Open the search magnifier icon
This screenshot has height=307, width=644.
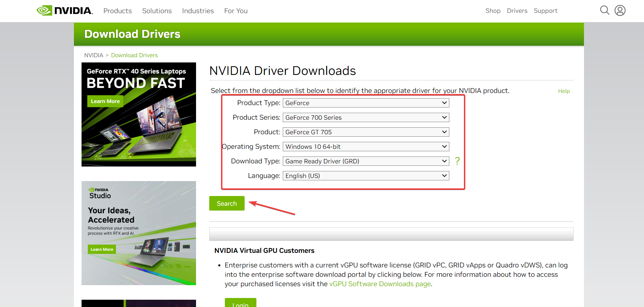pos(604,10)
